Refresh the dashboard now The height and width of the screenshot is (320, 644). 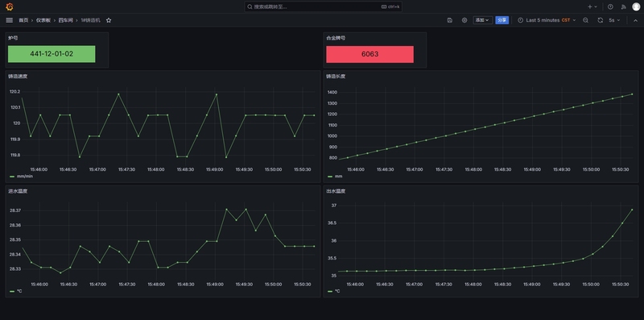click(x=600, y=20)
